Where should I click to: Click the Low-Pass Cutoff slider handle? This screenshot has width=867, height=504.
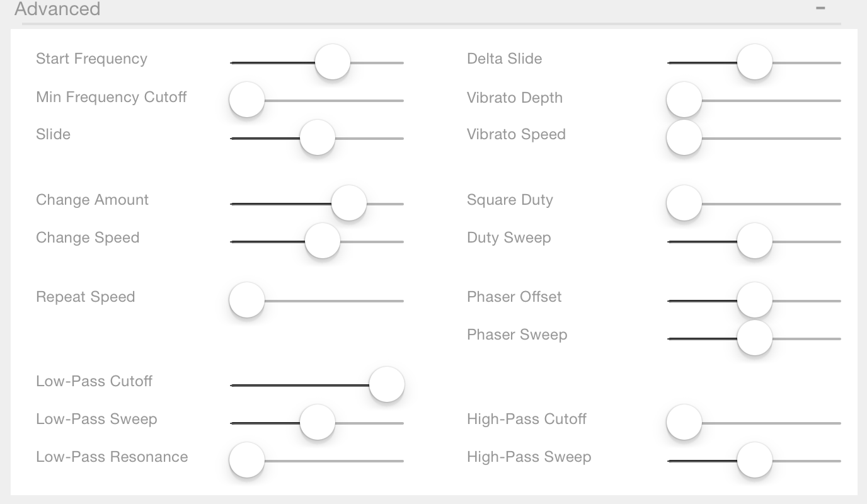point(386,384)
